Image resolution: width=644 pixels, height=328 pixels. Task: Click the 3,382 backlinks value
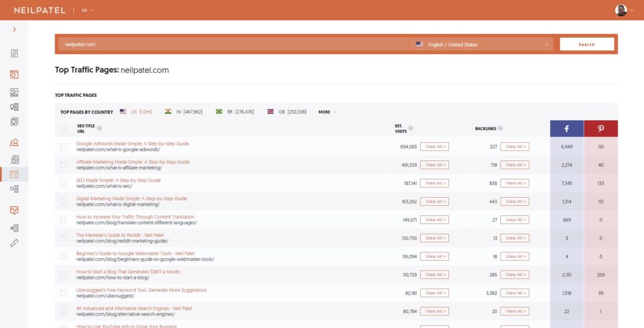[x=491, y=293]
